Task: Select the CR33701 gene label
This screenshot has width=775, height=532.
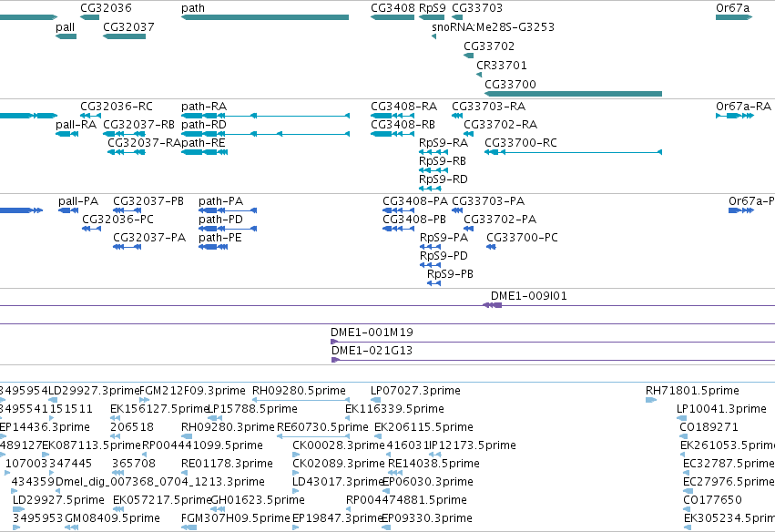Action: (x=501, y=66)
